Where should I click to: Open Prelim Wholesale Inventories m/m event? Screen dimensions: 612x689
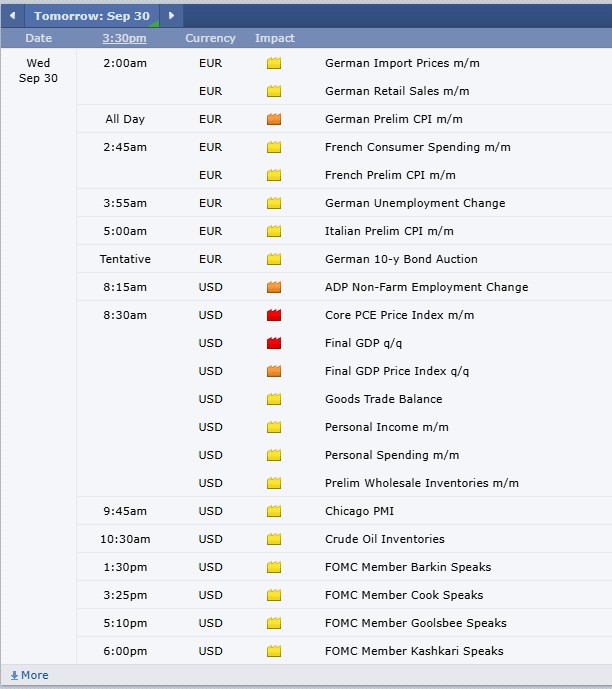point(422,483)
